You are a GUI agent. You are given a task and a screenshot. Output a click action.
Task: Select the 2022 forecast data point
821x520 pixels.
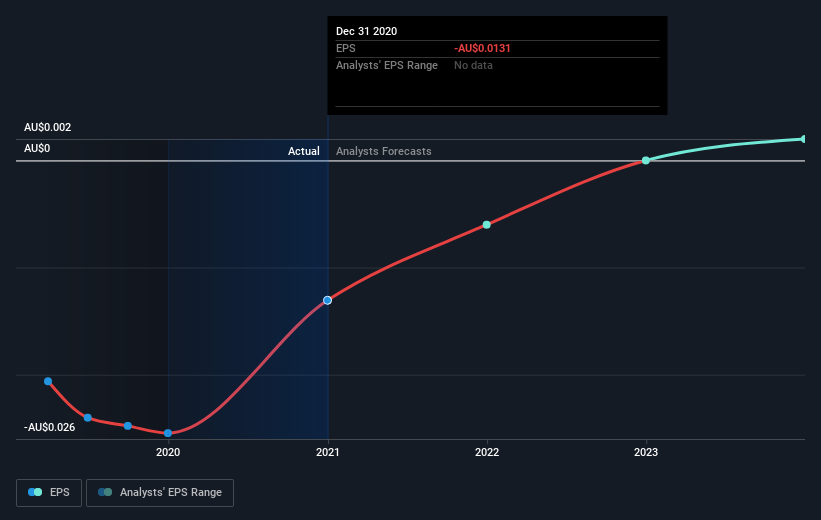click(x=486, y=225)
